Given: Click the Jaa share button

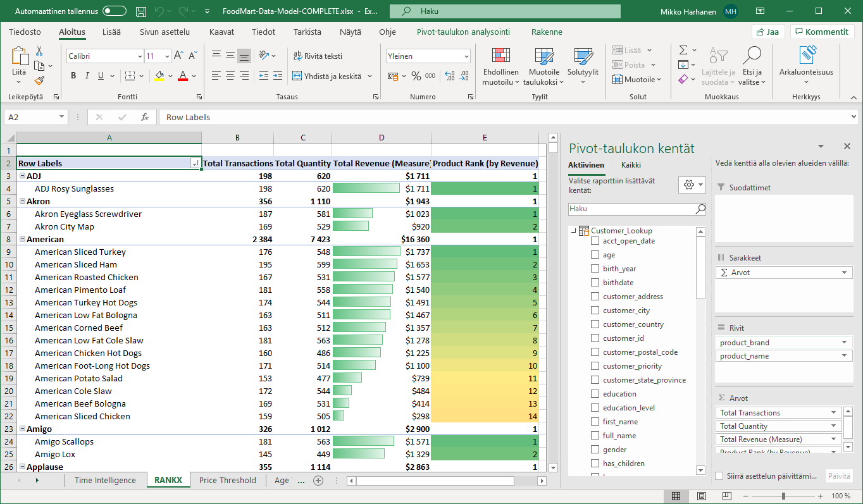Looking at the screenshot, I should [768, 32].
